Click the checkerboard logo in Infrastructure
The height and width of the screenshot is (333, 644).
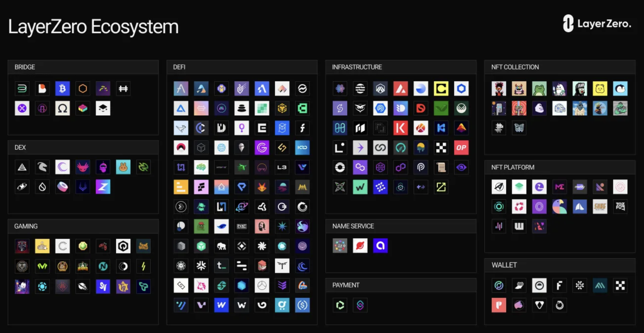[x=441, y=148]
